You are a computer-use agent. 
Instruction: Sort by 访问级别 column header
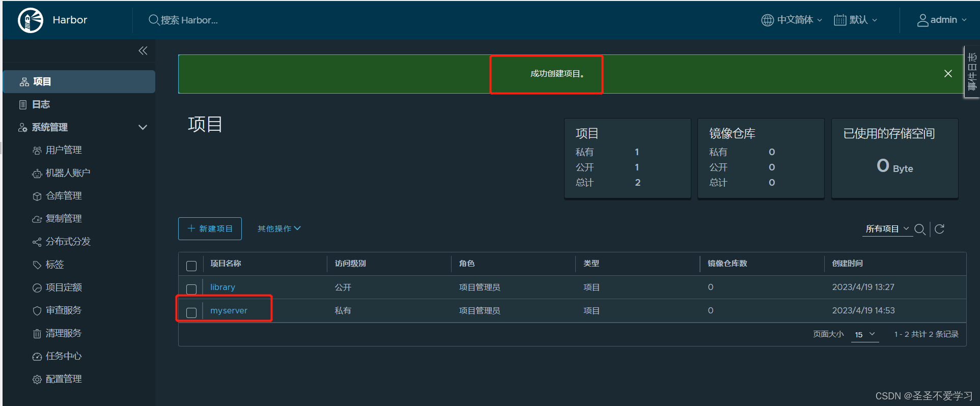click(350, 264)
